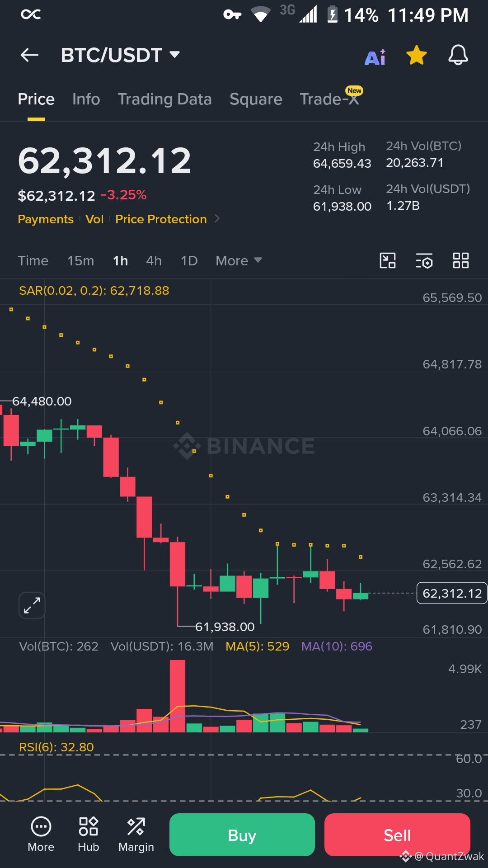488x868 pixels.
Task: Expand tags with the chevron after Price Protection
Action: (217, 219)
